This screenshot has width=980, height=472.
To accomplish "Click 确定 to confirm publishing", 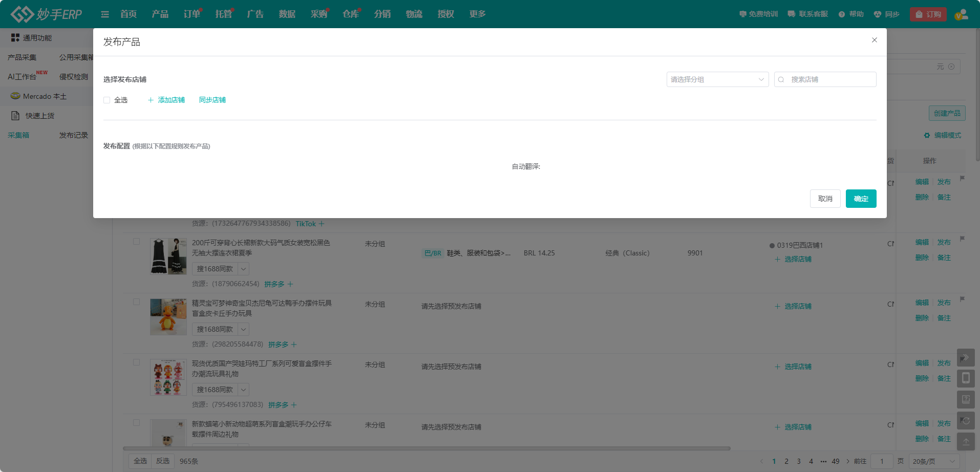I will click(x=861, y=199).
